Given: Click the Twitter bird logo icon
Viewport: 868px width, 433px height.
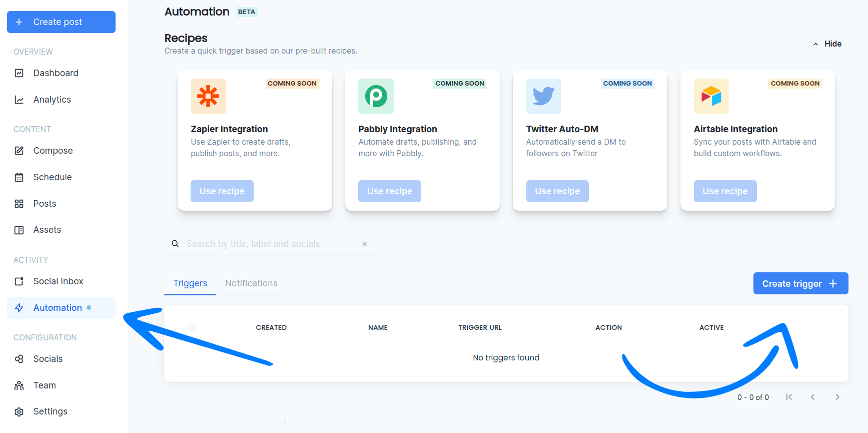Looking at the screenshot, I should pyautogui.click(x=544, y=96).
